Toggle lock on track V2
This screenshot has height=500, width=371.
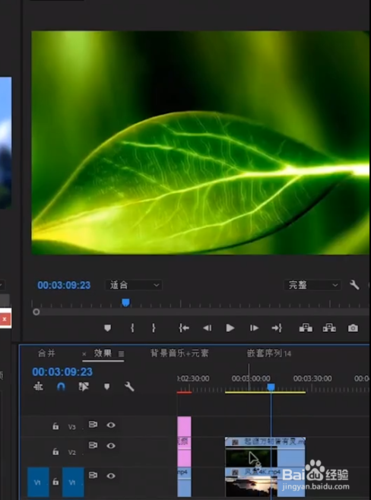click(x=55, y=451)
